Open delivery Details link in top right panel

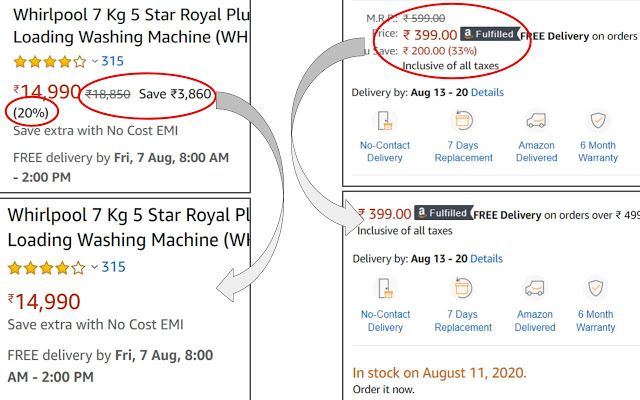point(487,92)
